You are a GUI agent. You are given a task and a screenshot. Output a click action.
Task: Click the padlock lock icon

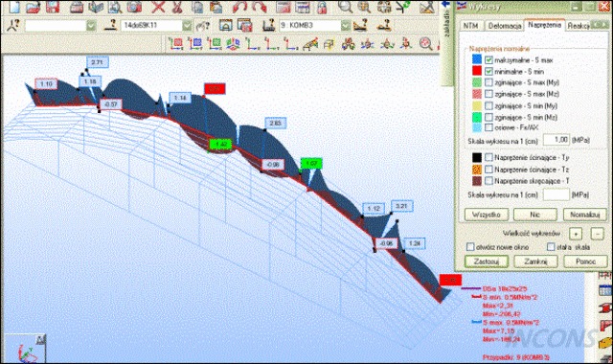tap(322, 7)
